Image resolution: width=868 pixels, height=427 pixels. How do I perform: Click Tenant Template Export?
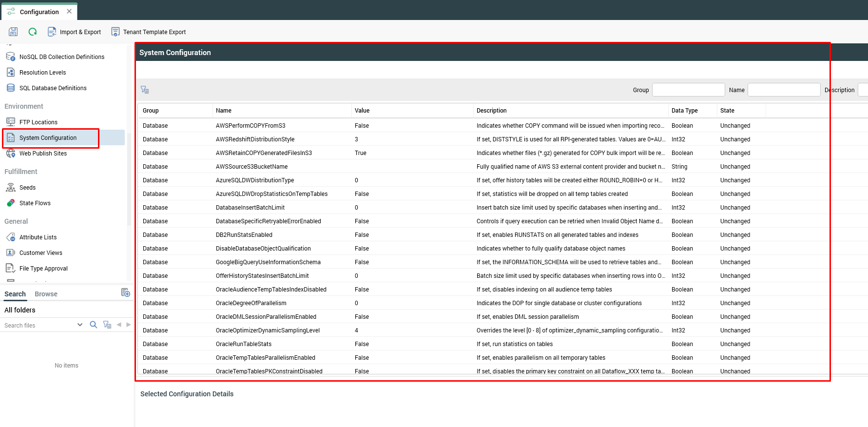point(149,32)
